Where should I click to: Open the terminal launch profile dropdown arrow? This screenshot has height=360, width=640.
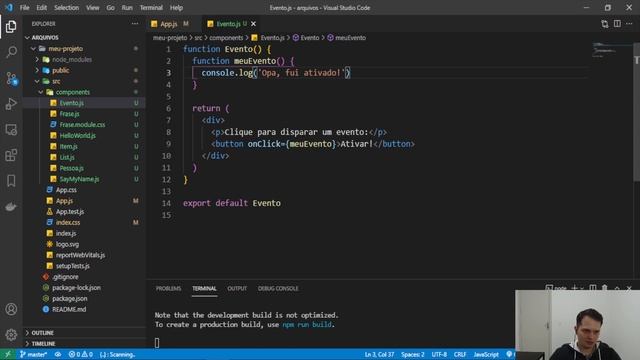click(582, 288)
